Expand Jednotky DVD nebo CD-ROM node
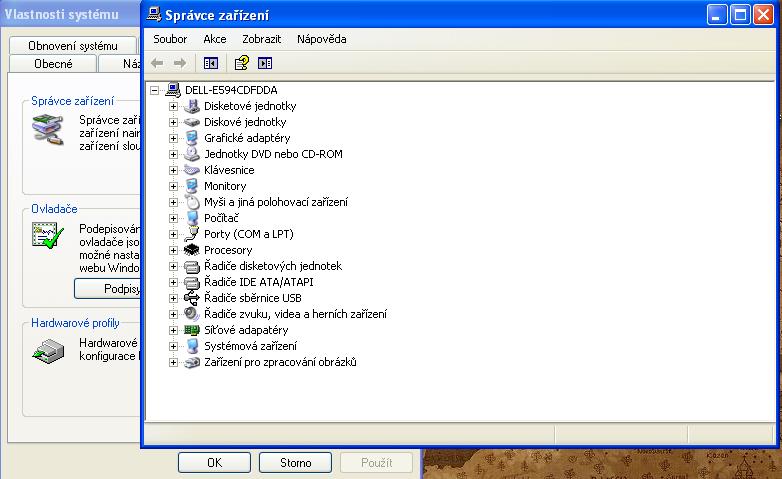The height and width of the screenshot is (479, 782). point(173,154)
